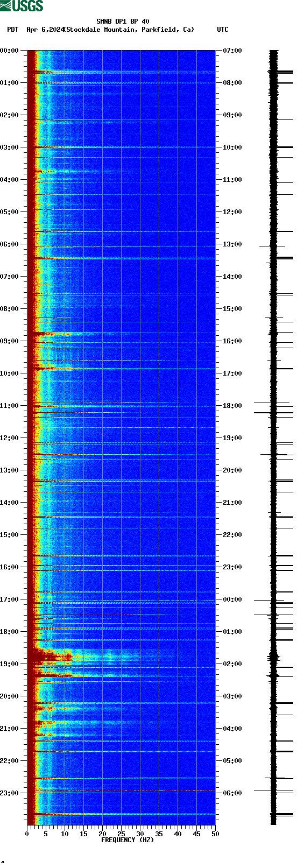Click the 10 Hz frequency tick label
The width and height of the screenshot is (297, 868).
tap(65, 835)
